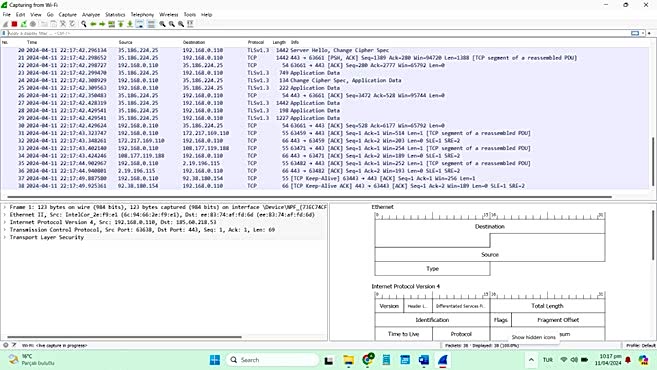The width and height of the screenshot is (657, 370).
Task: Open the Windows Start menu
Action: [215, 360]
